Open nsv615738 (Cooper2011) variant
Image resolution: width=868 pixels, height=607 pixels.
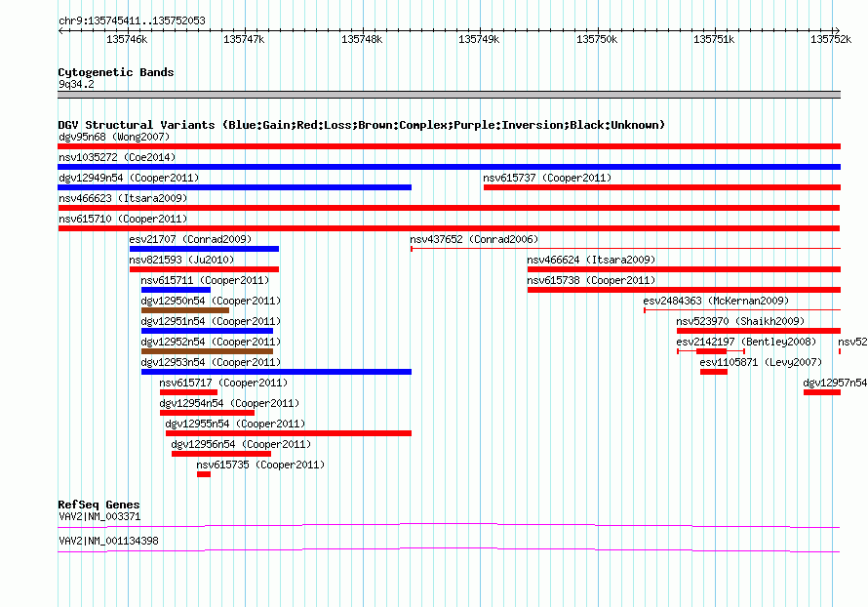(591, 280)
